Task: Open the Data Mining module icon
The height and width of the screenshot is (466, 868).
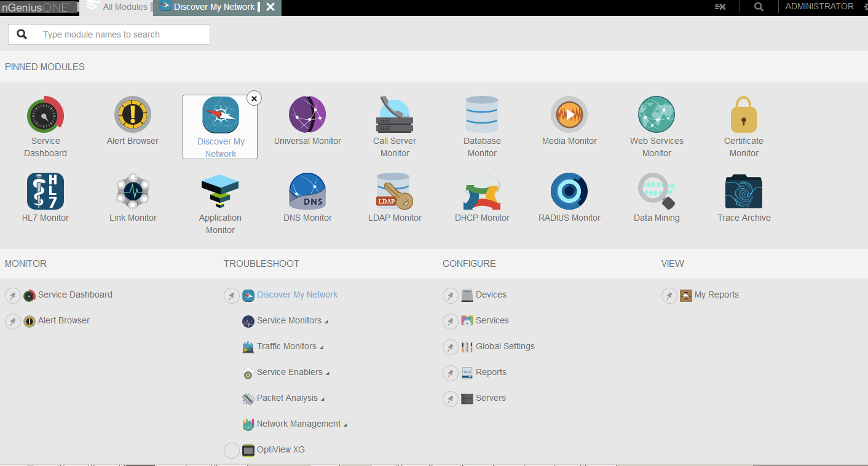Action: tap(657, 192)
